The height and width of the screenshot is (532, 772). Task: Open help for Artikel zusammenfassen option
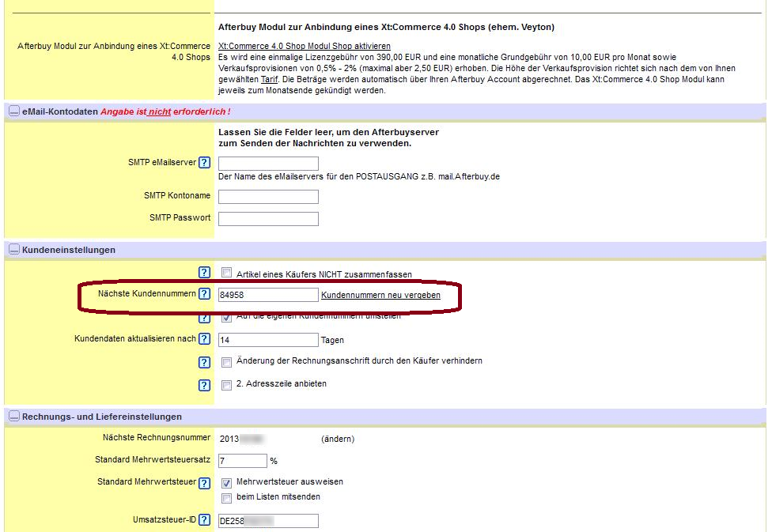tap(204, 273)
